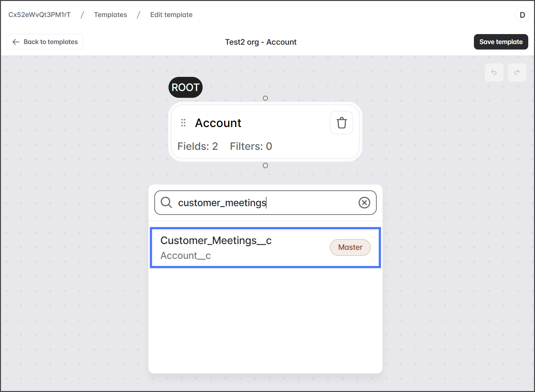
Task: Click the Master relationship badge
Action: click(350, 247)
